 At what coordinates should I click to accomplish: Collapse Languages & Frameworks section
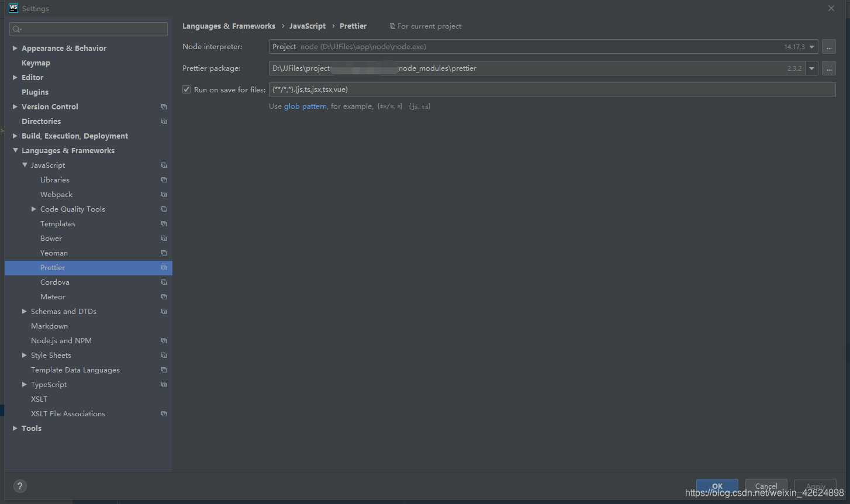pos(15,150)
